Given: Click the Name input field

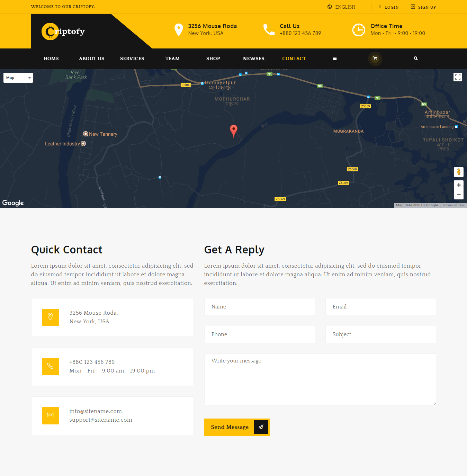Looking at the screenshot, I should pyautogui.click(x=259, y=307).
